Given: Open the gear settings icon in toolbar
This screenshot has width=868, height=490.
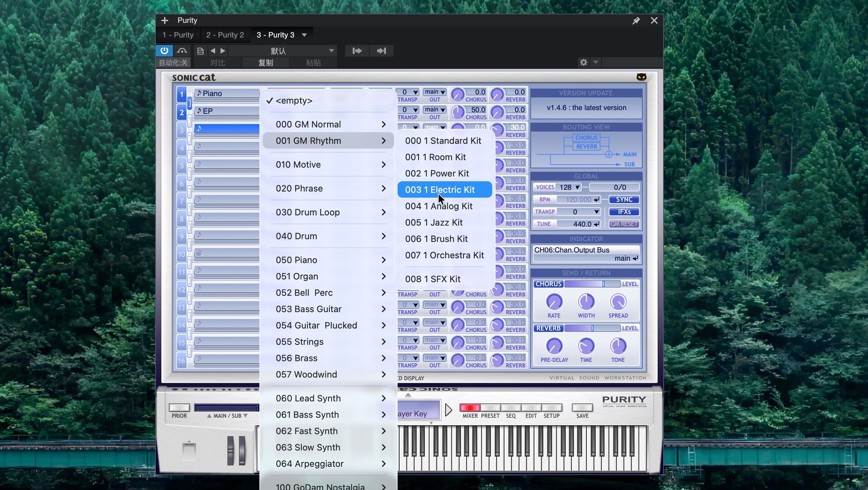Looking at the screenshot, I should pos(584,62).
